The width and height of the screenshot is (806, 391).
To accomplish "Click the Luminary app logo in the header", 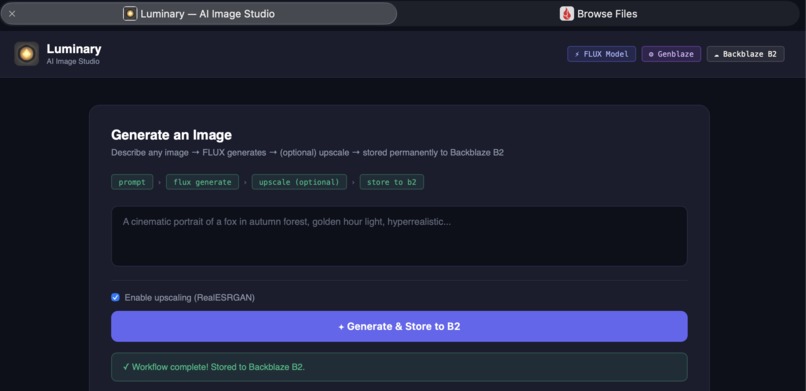I will [27, 53].
